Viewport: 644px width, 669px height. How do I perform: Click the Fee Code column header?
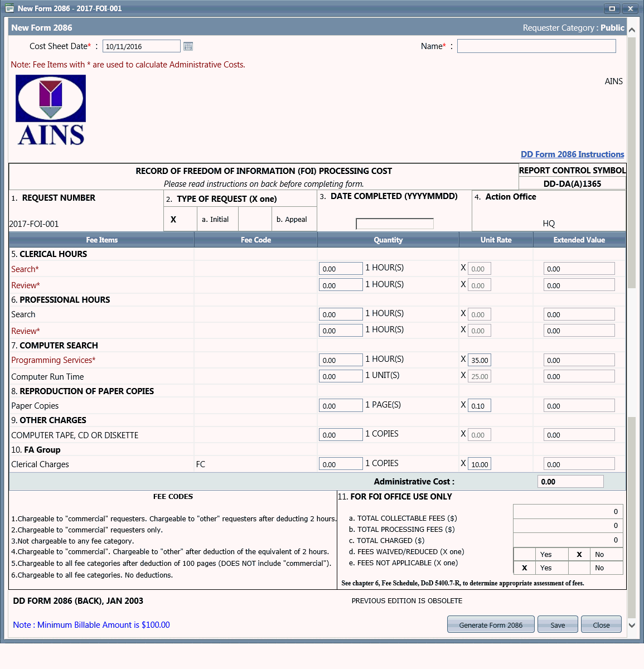[256, 240]
